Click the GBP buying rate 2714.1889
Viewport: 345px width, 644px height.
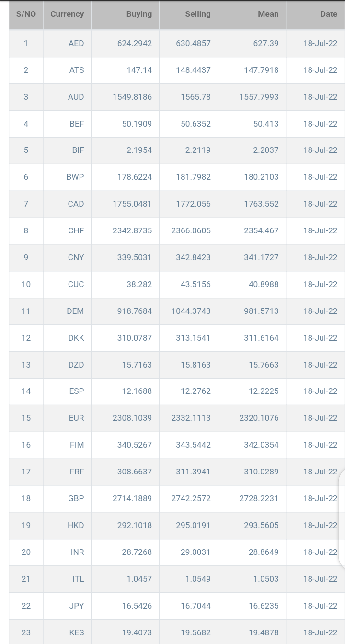coord(132,498)
